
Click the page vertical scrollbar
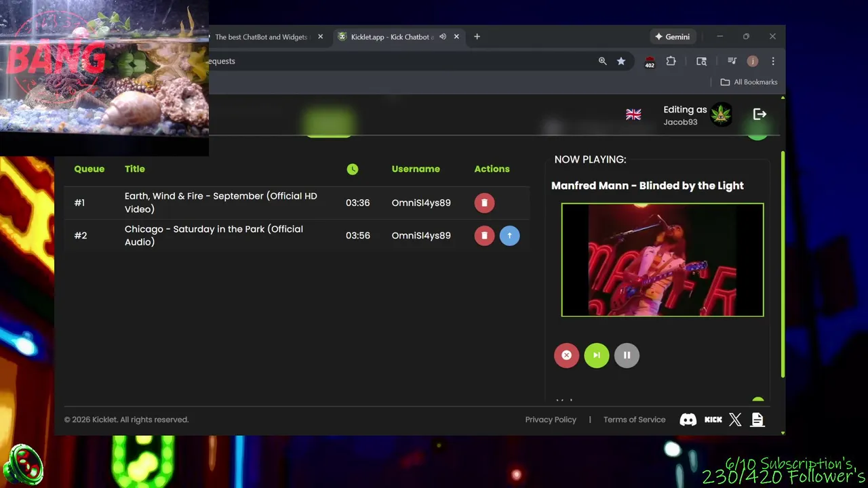(783, 264)
